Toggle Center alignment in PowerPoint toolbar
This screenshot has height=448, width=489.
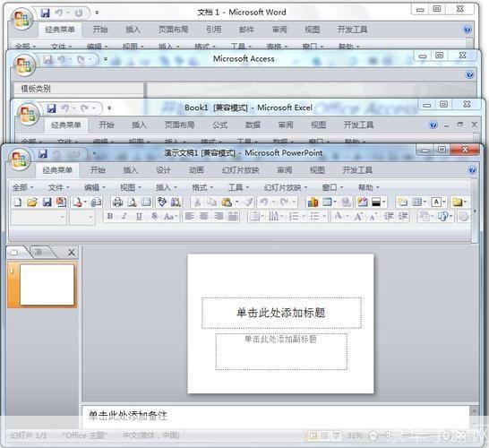(204, 216)
